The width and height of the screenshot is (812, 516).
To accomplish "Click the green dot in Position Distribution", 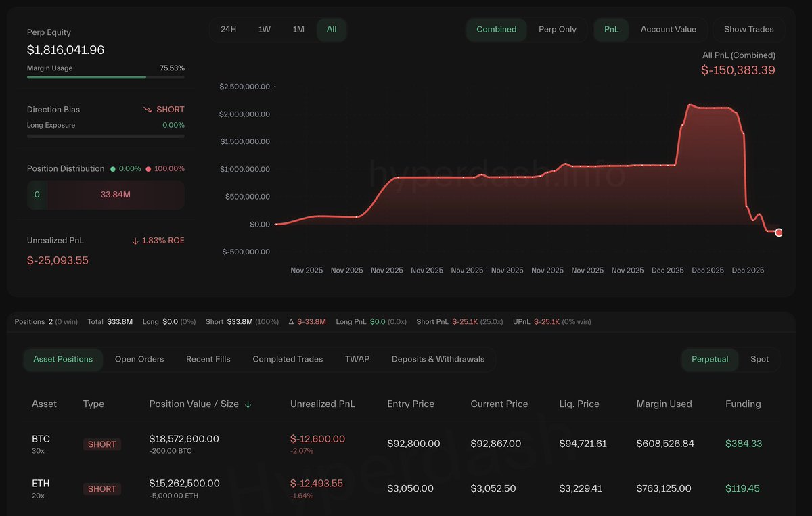I will click(x=113, y=169).
